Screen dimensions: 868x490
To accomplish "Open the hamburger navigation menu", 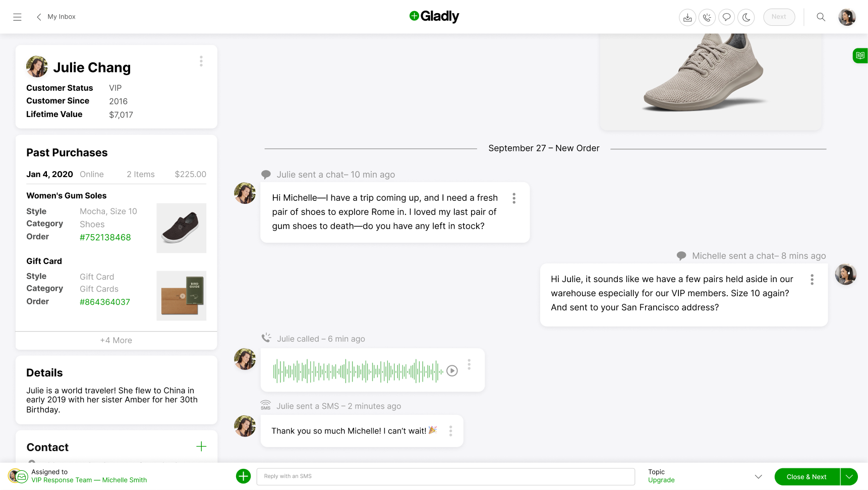I will point(17,17).
